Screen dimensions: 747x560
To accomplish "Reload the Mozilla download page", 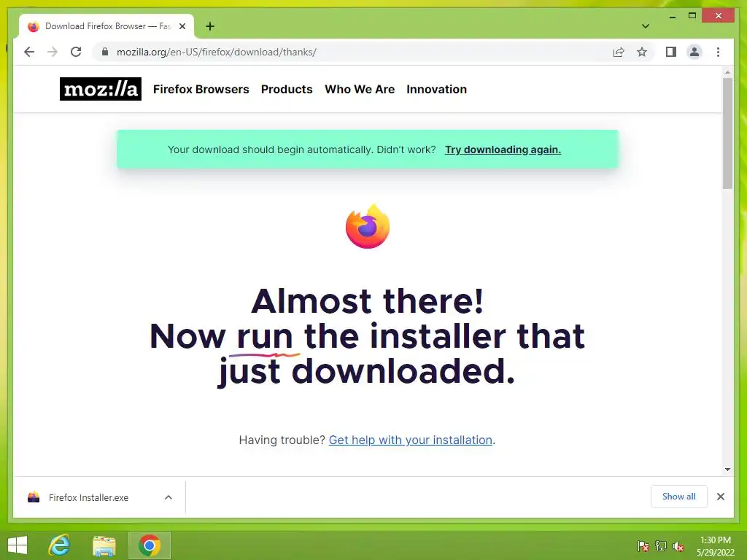I will (x=76, y=52).
